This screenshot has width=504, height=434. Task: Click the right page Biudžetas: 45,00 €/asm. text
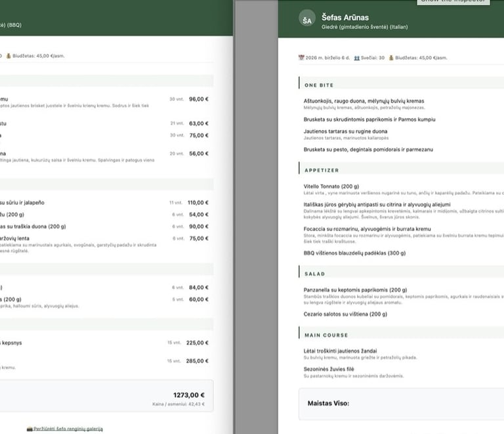coord(421,58)
